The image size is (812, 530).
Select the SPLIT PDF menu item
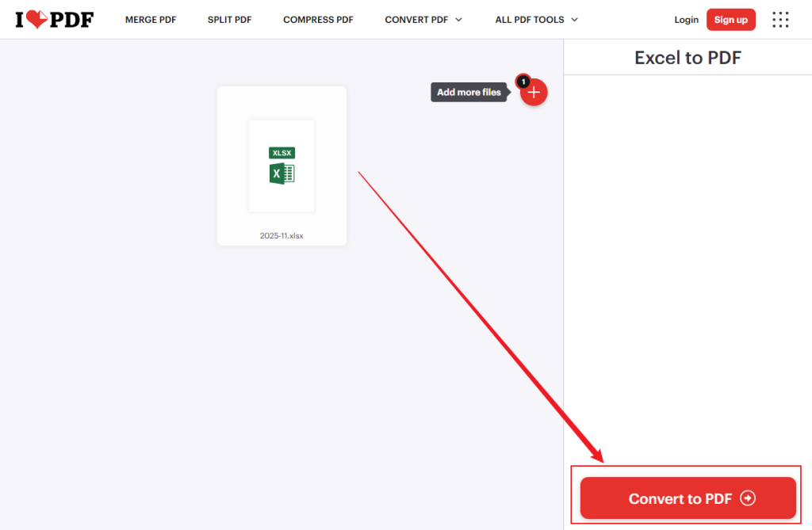coord(229,19)
